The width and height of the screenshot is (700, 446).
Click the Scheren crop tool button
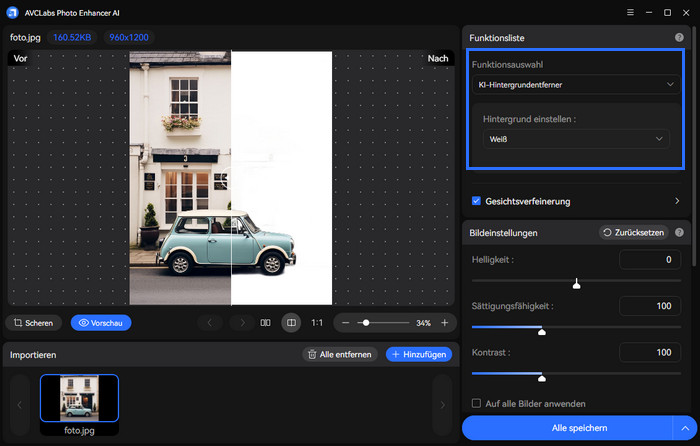(x=32, y=323)
